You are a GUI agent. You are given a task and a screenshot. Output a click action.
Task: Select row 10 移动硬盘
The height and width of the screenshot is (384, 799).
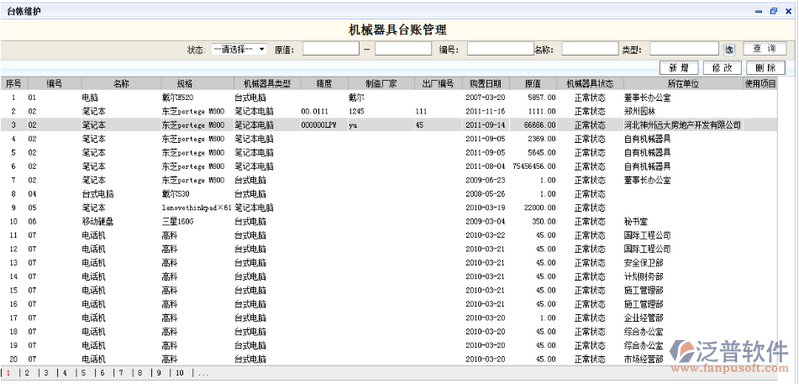(389, 222)
